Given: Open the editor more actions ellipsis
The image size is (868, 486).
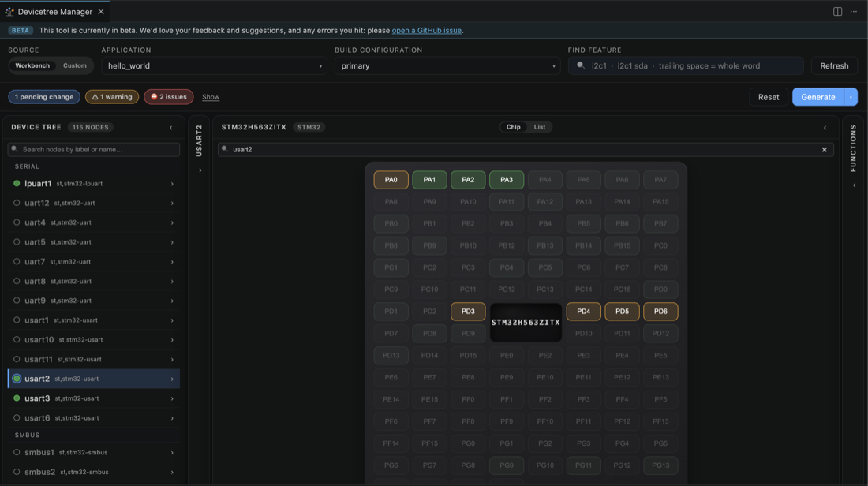Looking at the screenshot, I should click(x=854, y=12).
